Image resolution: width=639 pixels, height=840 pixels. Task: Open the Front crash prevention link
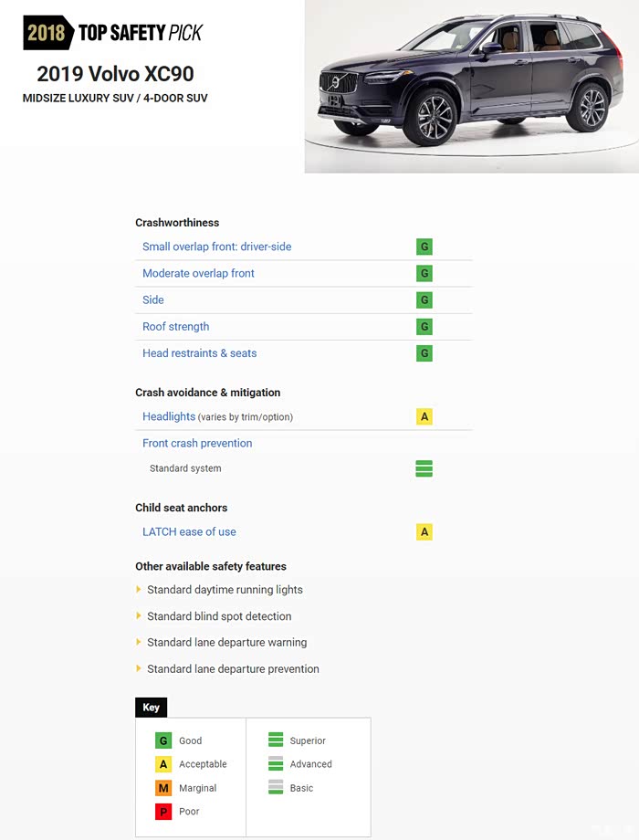pyautogui.click(x=197, y=444)
